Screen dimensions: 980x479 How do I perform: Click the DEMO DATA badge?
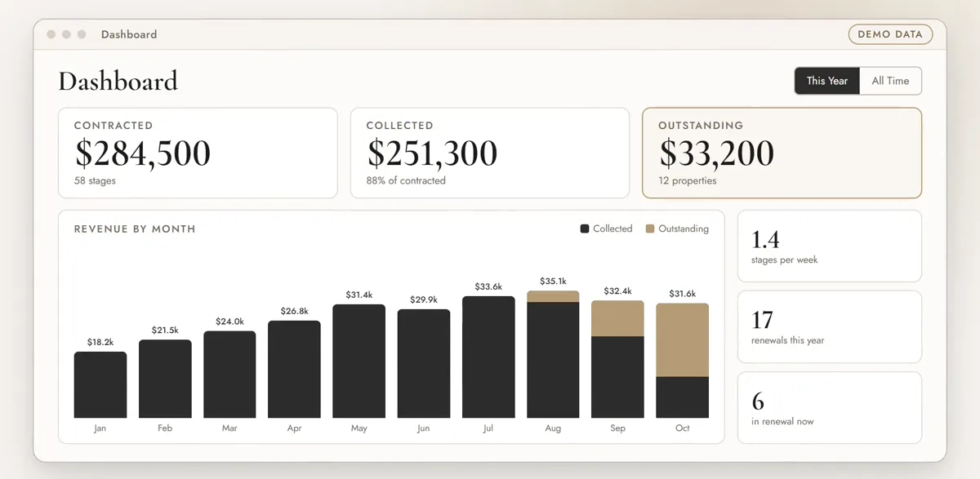coord(890,34)
